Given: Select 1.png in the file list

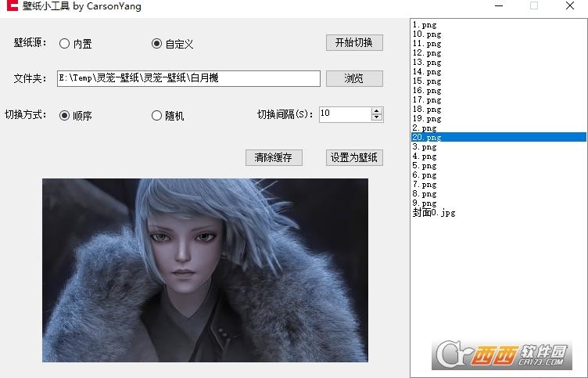Looking at the screenshot, I should (498, 25).
